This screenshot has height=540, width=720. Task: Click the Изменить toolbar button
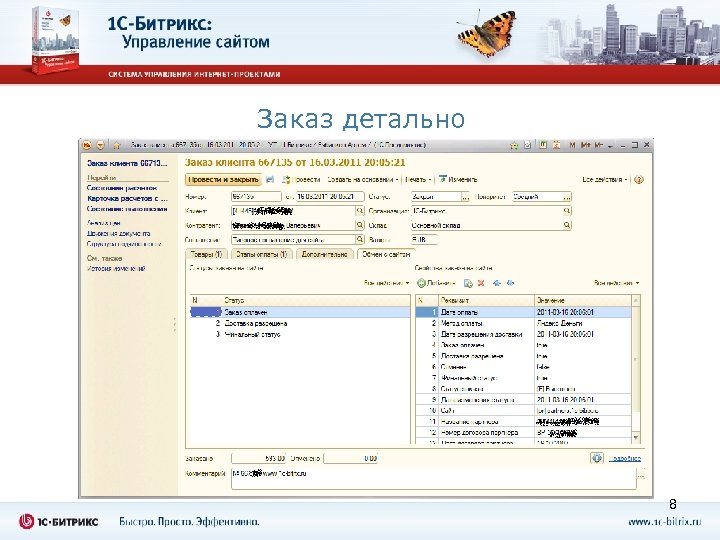(x=458, y=180)
